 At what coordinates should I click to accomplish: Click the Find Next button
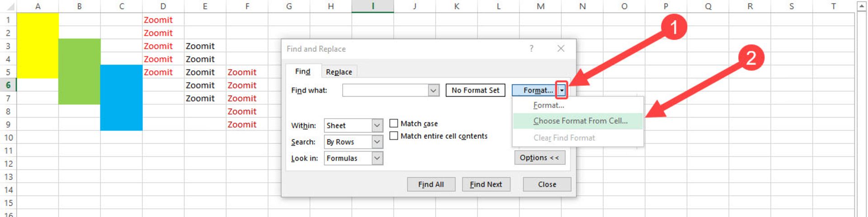pyautogui.click(x=486, y=184)
